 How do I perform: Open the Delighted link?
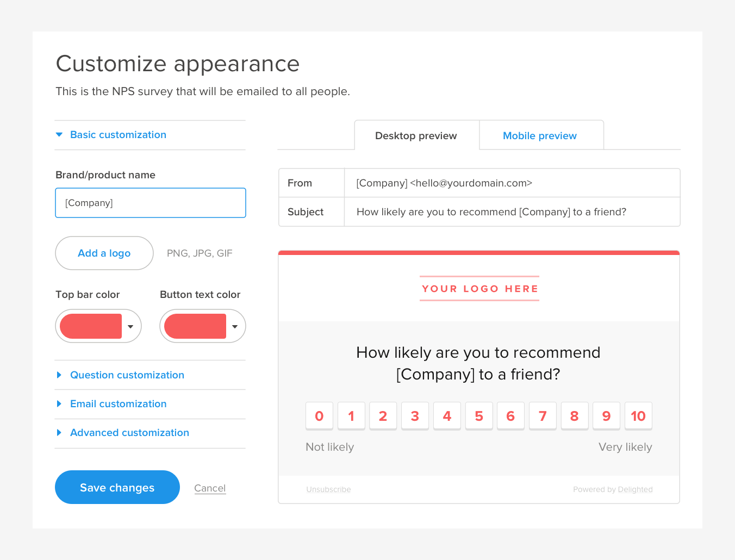[x=635, y=489]
